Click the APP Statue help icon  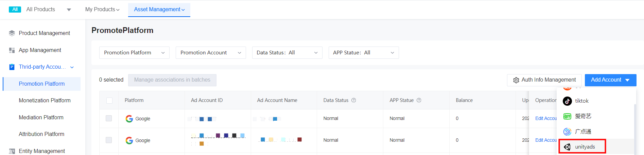click(419, 100)
